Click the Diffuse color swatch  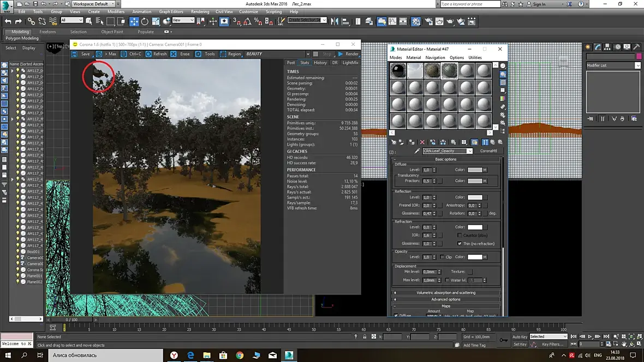tap(474, 170)
